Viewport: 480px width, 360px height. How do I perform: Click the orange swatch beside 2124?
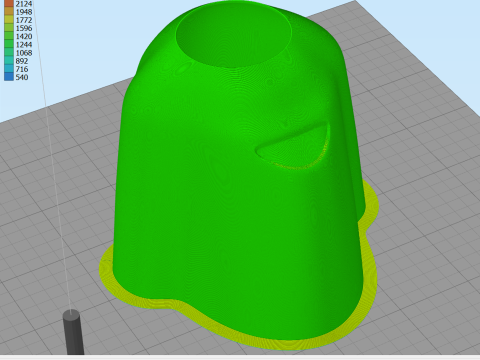(9, 3)
